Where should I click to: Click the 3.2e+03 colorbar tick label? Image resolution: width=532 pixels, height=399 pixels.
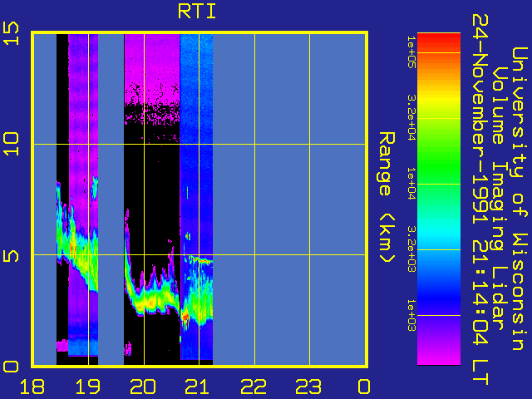click(411, 249)
